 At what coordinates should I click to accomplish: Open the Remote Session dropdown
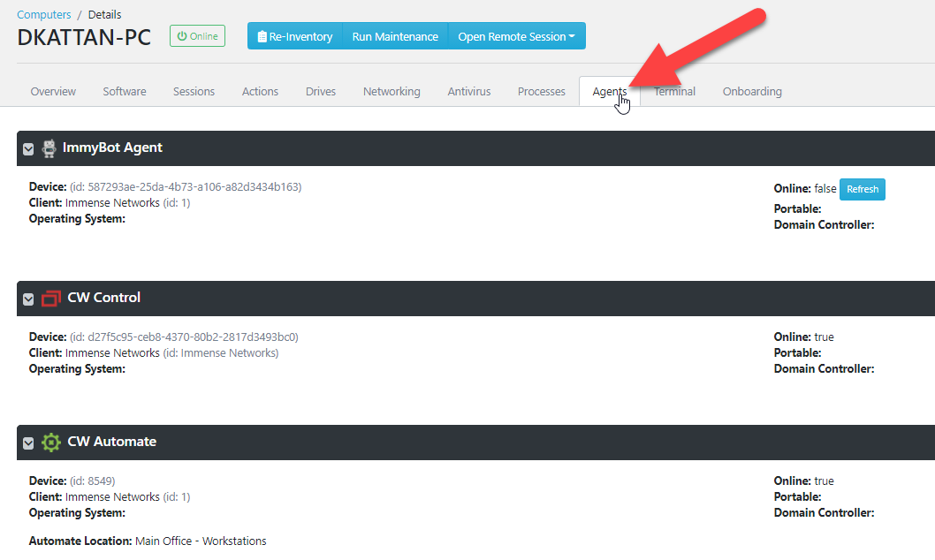[516, 37]
